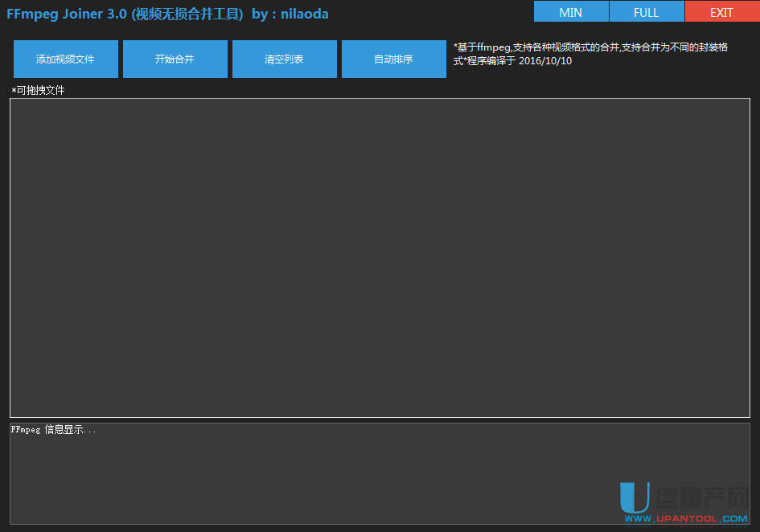Click the 盘量产网 watermark text
Screen dimensions: 760x532
702,497
